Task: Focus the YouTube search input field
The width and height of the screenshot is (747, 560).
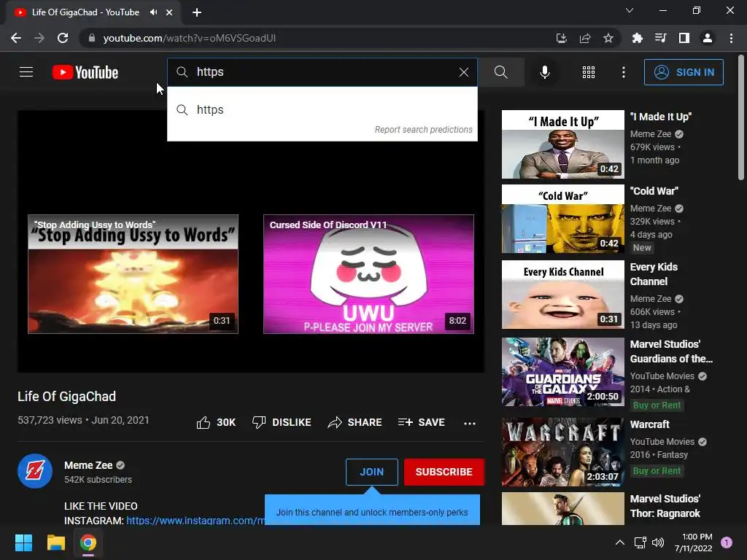Action: tap(322, 72)
